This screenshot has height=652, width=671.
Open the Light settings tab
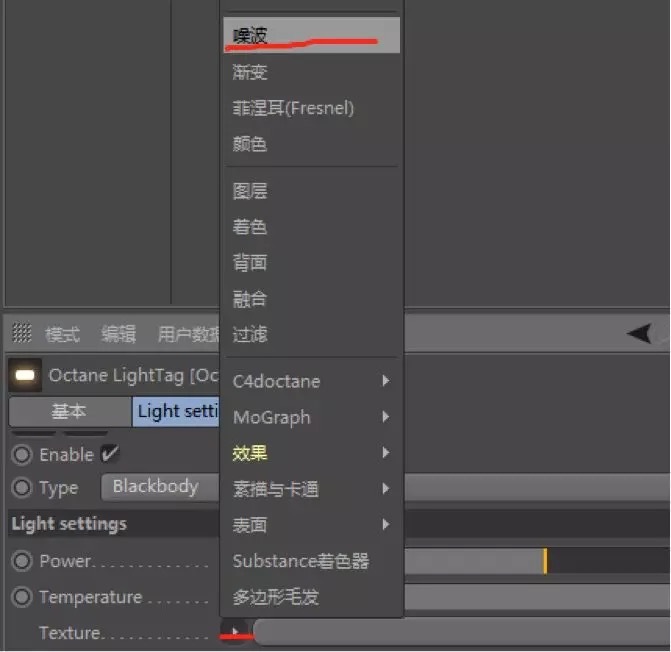point(175,412)
